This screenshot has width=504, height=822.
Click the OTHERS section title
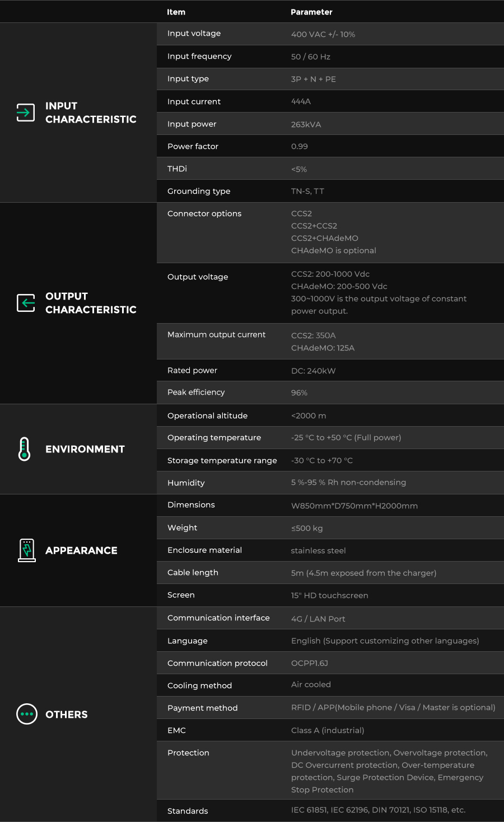[67, 714]
